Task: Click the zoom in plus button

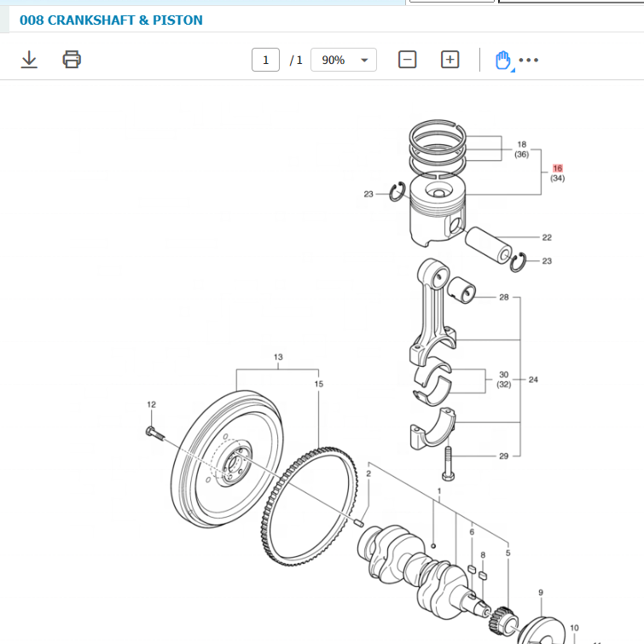Action: click(x=450, y=60)
